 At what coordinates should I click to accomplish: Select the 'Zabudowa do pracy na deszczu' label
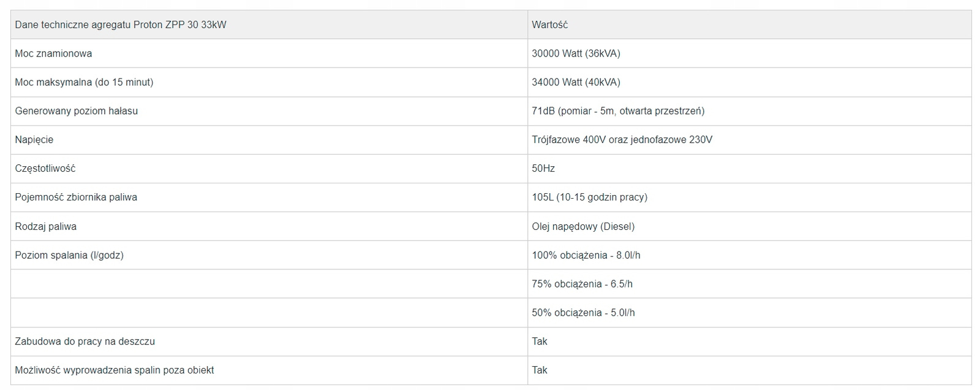(85, 342)
